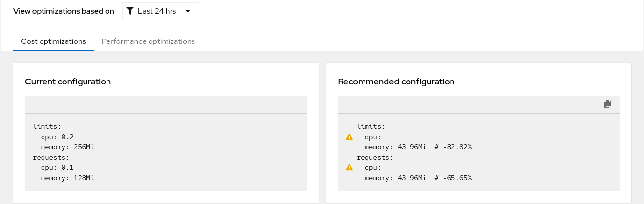
Task: Click "requests:" in the Current configuration code
Action: [x=51, y=157]
